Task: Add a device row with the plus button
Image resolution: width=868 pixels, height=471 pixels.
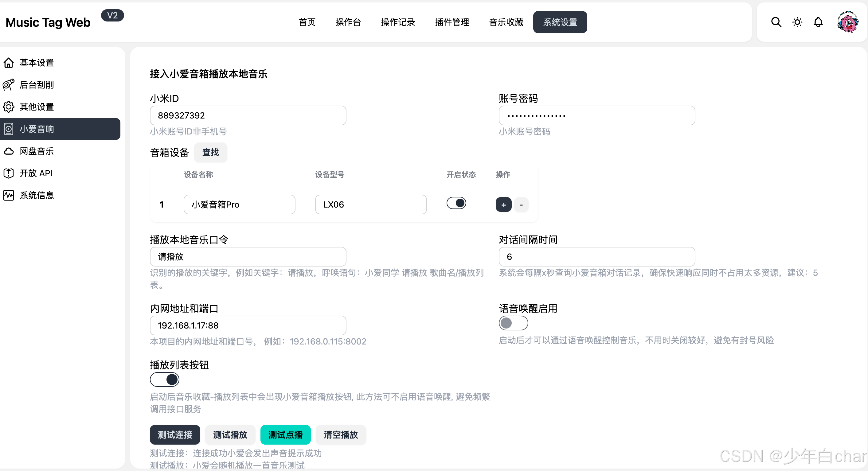Action: tap(503, 205)
